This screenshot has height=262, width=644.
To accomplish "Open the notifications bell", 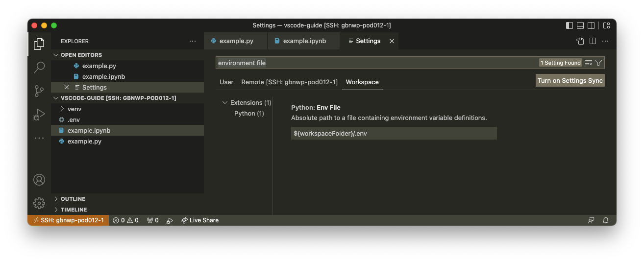I will click(x=606, y=220).
